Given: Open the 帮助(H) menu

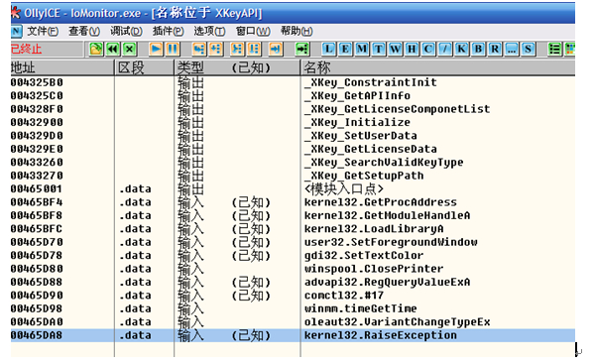Looking at the screenshot, I should [x=297, y=31].
